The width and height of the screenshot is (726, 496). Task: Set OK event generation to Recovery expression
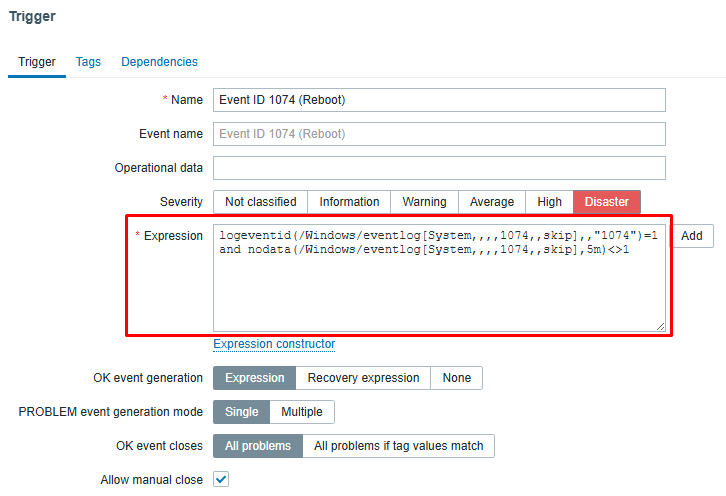tap(363, 378)
